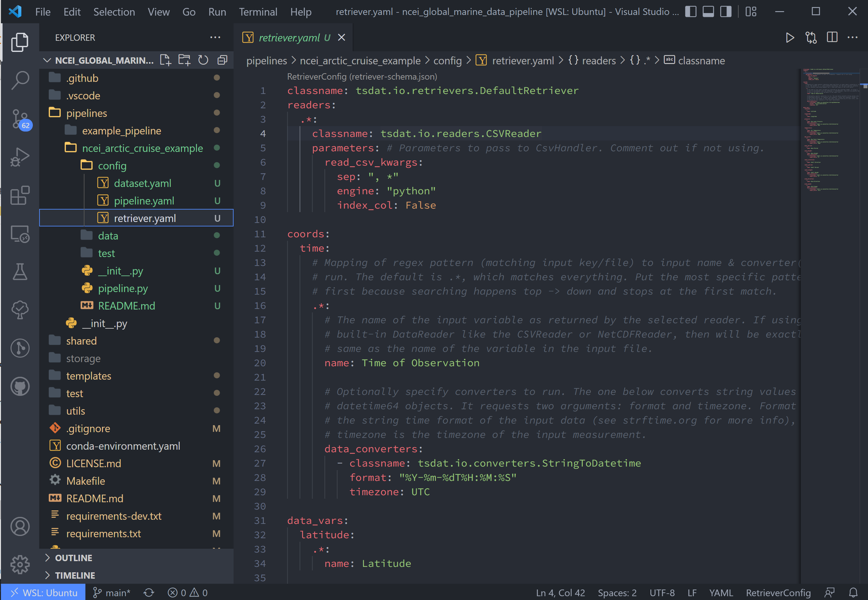Collapse the NCEI_GLOBAL_MARIN... root folder

47,61
